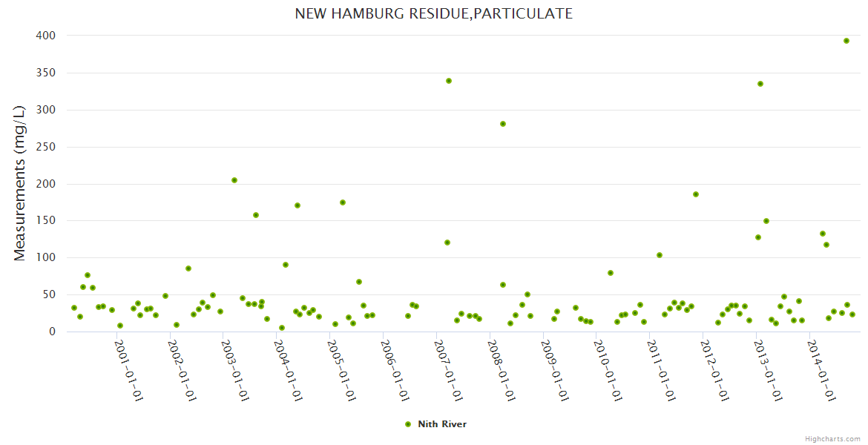
Task: Click the Measurements (mg/L) axis title
Action: click(x=20, y=182)
